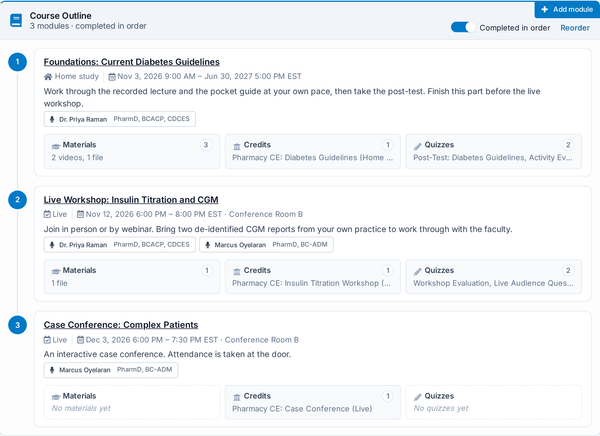Click step number 3 circle
600x436 pixels.
tap(18, 325)
